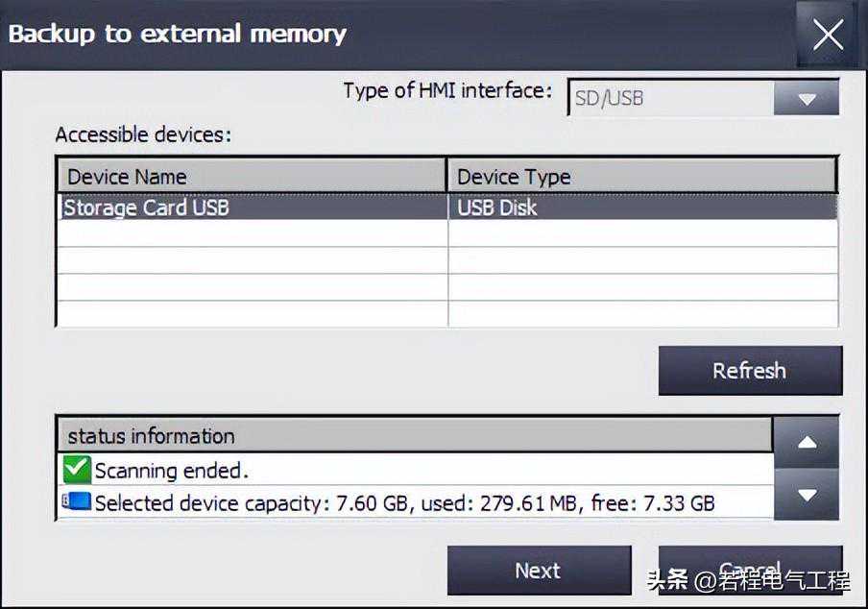Select the Scanning ended status message
This screenshot has height=609, width=868.
(171, 471)
